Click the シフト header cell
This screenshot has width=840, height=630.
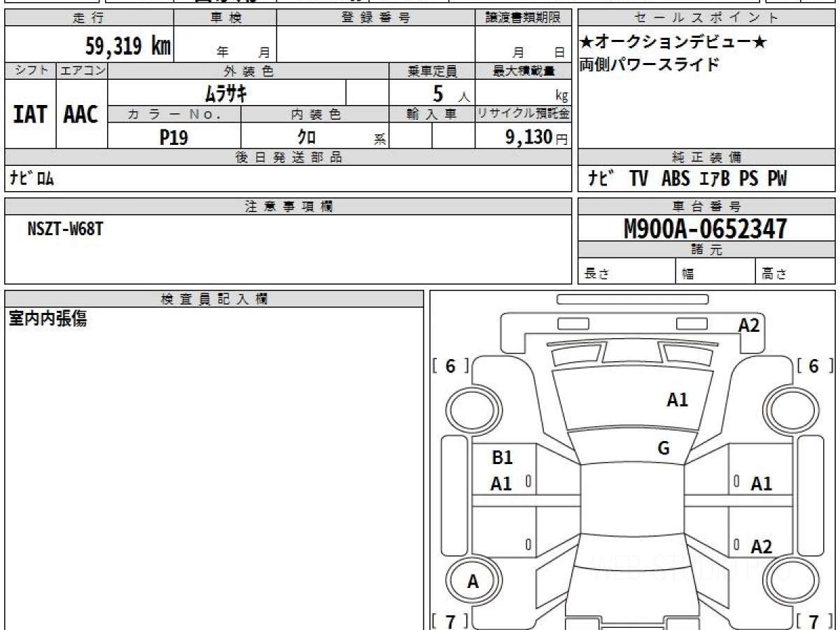30,71
